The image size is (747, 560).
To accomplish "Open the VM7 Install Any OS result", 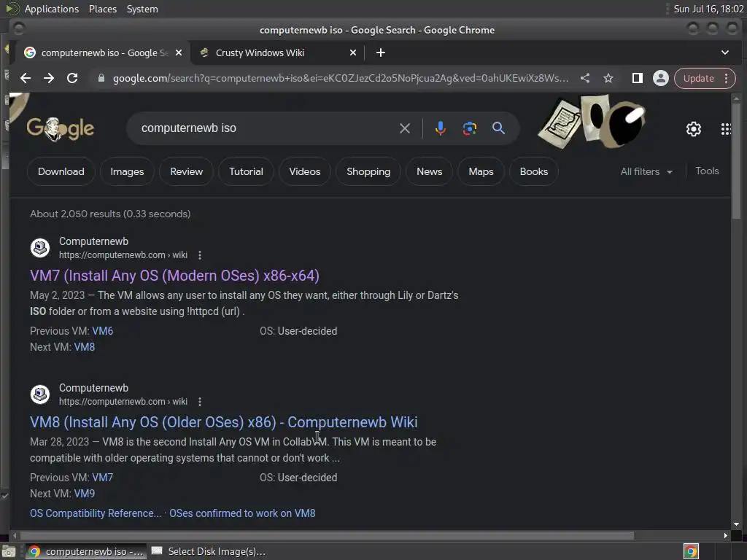I will (174, 276).
